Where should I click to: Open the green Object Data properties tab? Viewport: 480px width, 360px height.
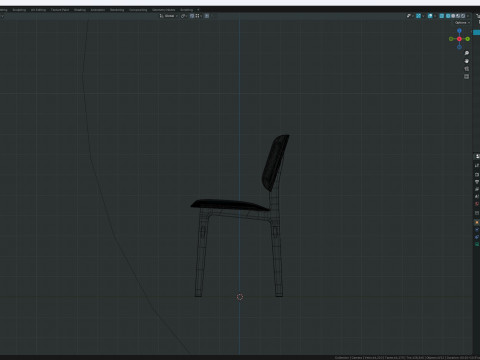tap(477, 244)
